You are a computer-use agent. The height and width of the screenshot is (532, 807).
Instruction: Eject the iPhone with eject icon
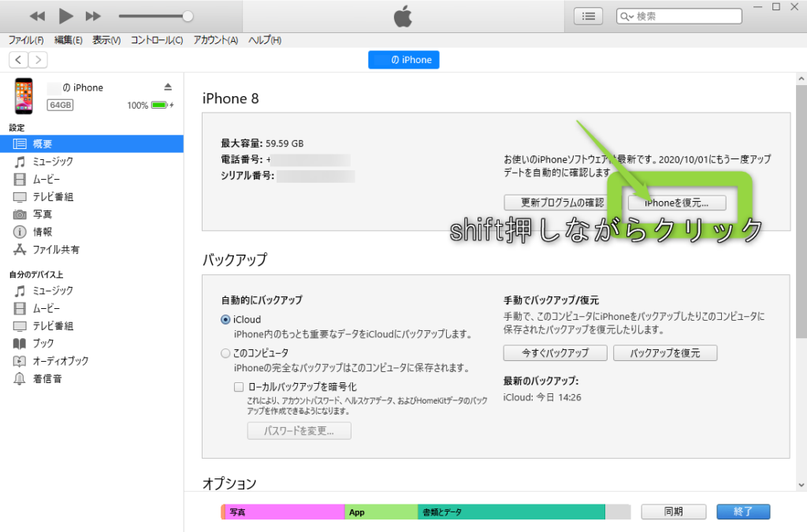click(168, 87)
